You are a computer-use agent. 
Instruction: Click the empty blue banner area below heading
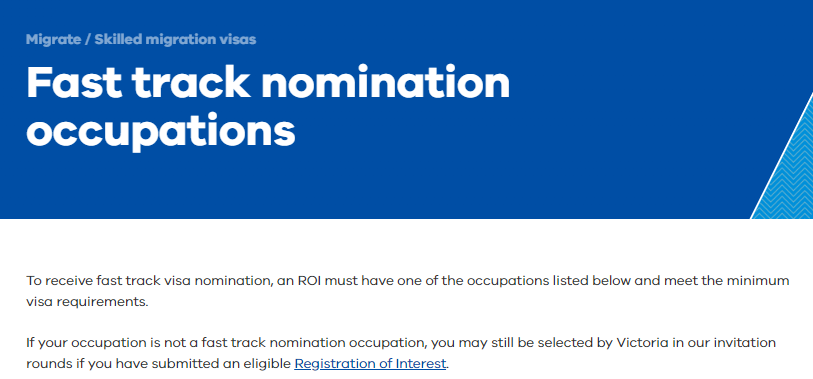(x=363, y=189)
